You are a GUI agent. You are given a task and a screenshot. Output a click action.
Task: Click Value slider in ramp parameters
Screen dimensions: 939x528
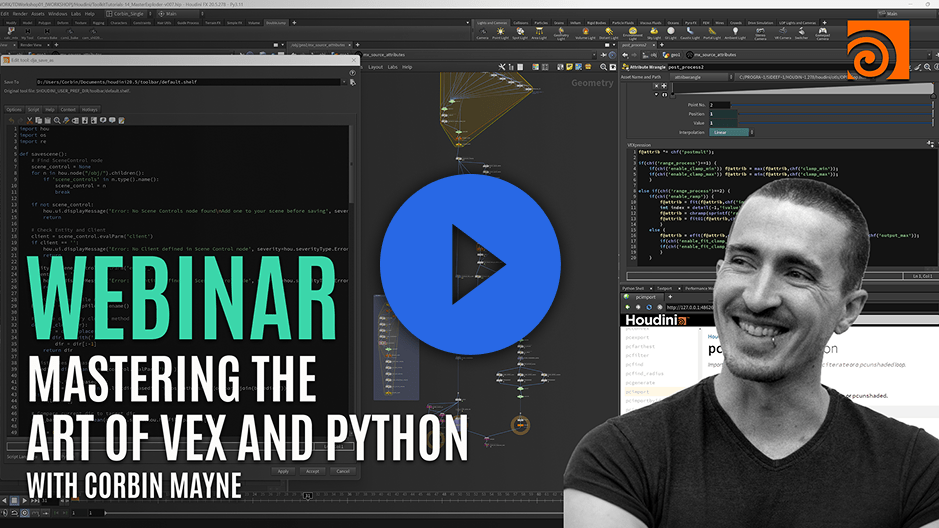[x=834, y=123]
